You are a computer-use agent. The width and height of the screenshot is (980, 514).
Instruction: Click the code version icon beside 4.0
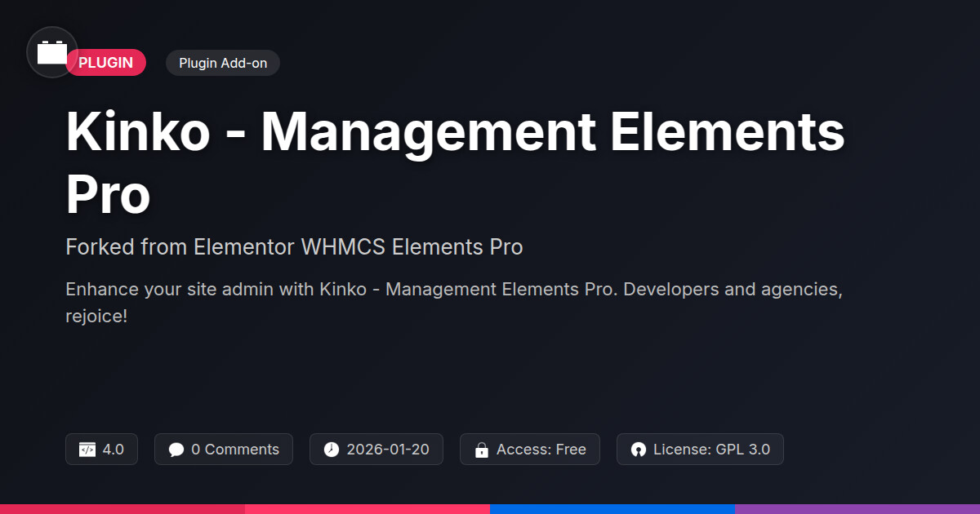point(87,450)
